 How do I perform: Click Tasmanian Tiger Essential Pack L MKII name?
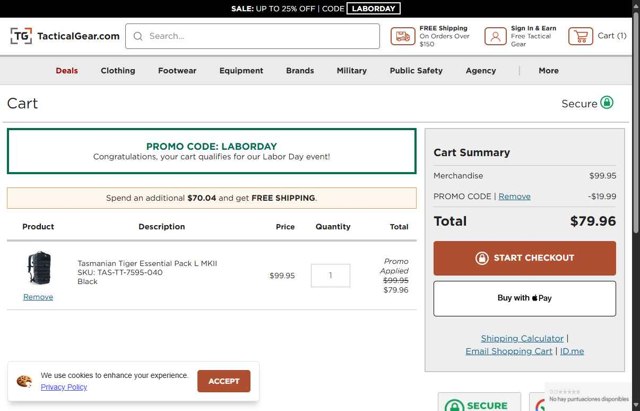pyautogui.click(x=147, y=263)
